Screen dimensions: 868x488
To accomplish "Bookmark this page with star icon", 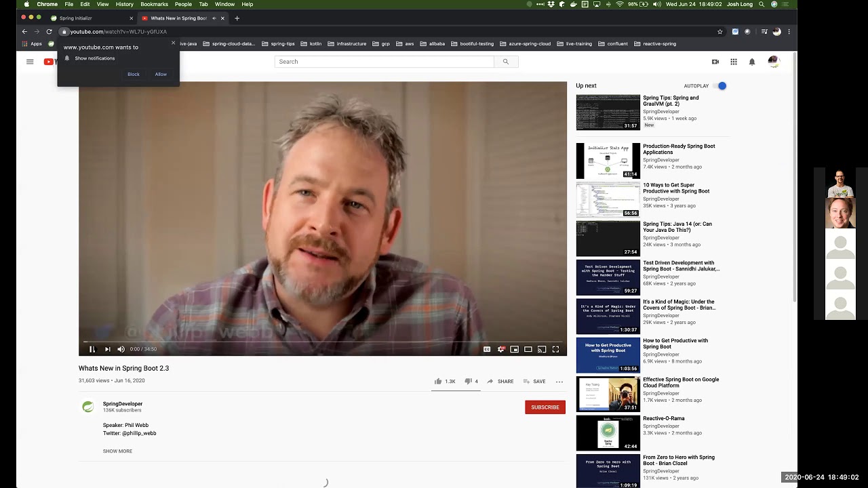I will click(x=720, y=32).
